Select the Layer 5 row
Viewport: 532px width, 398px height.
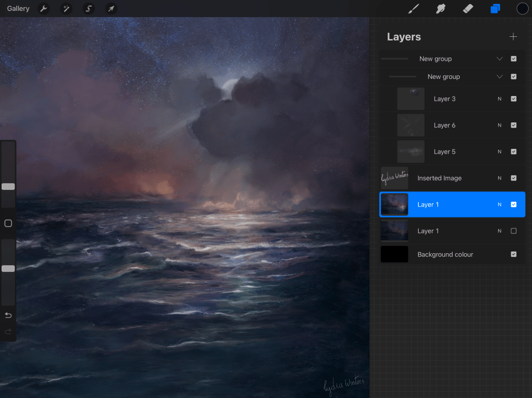[x=444, y=152]
